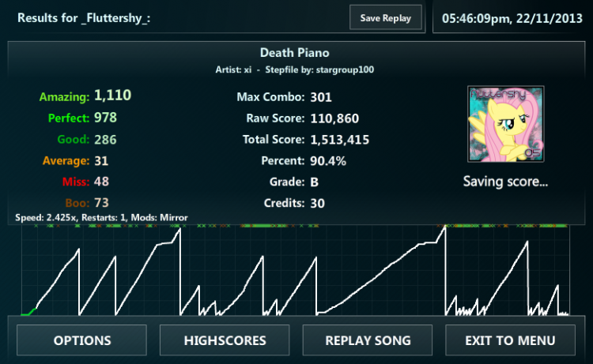Click the Speed and Mods info line

point(101,216)
